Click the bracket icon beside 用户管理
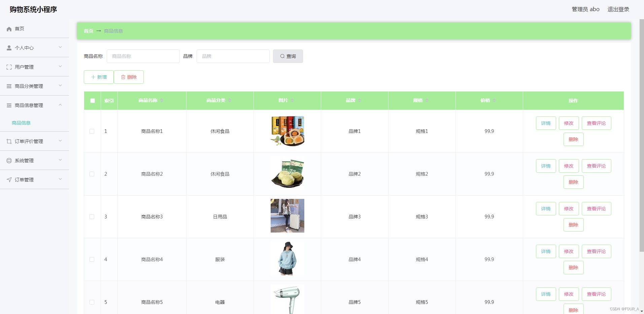 coord(9,67)
